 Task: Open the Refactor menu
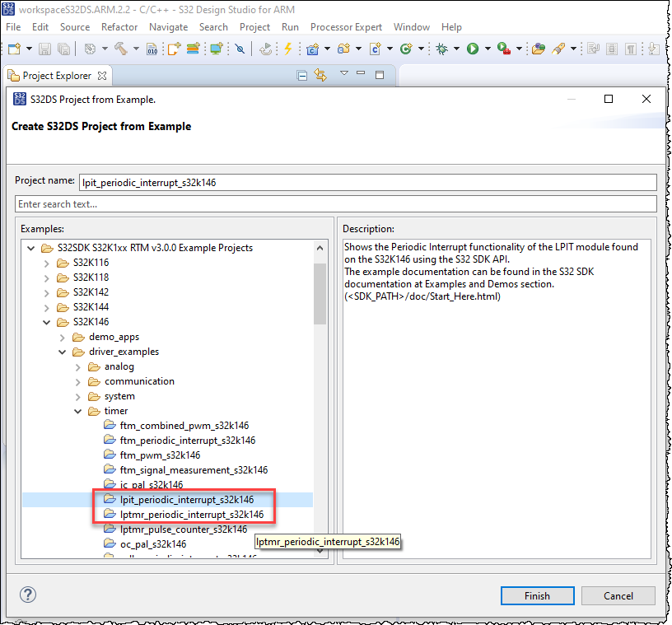point(119,27)
